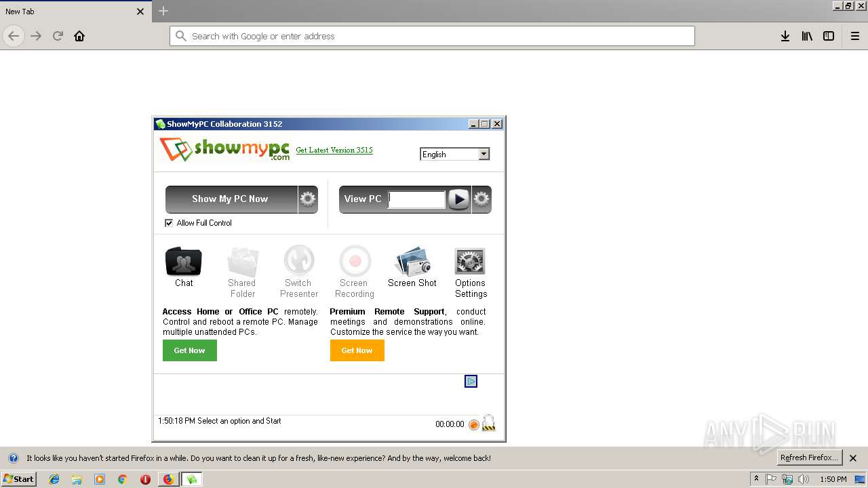The image size is (868, 488).
Task: Show hidden tray icons arrow
Action: (756, 479)
